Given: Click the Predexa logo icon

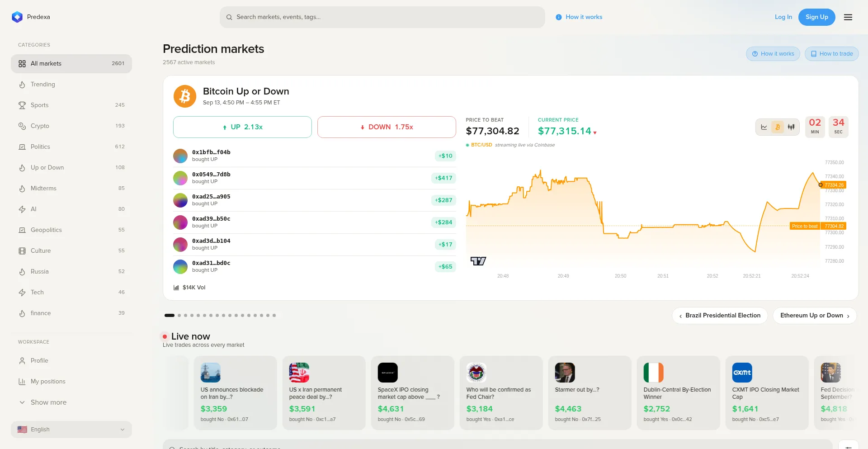Looking at the screenshot, I should 17,17.
